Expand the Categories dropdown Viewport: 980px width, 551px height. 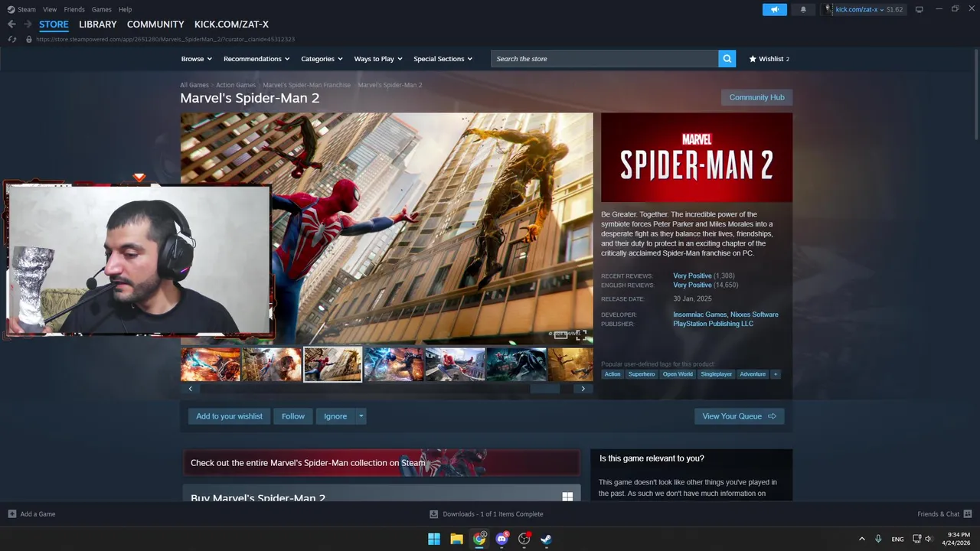[321, 59]
